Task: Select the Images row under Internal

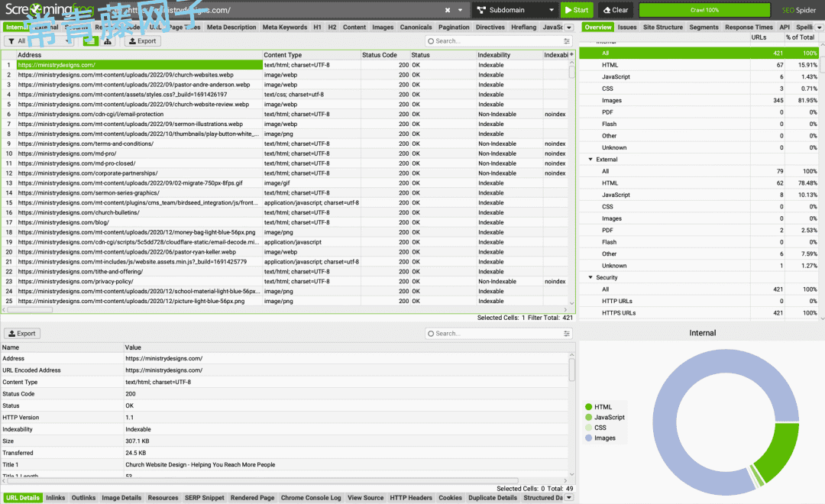Action: tap(699, 101)
